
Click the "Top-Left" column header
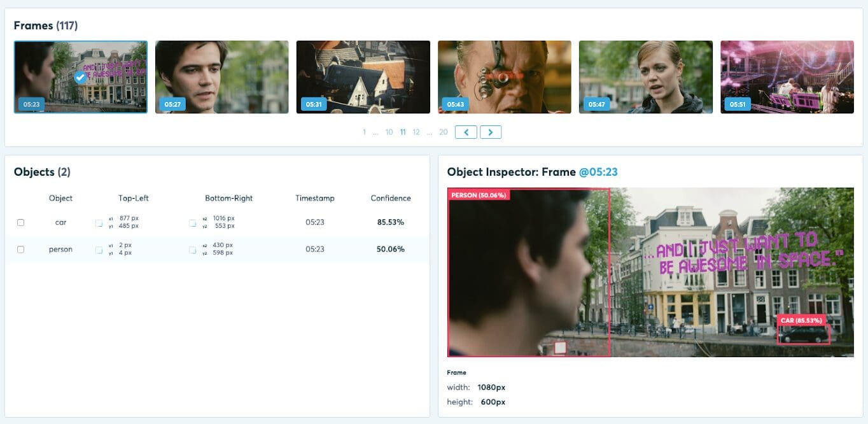134,198
